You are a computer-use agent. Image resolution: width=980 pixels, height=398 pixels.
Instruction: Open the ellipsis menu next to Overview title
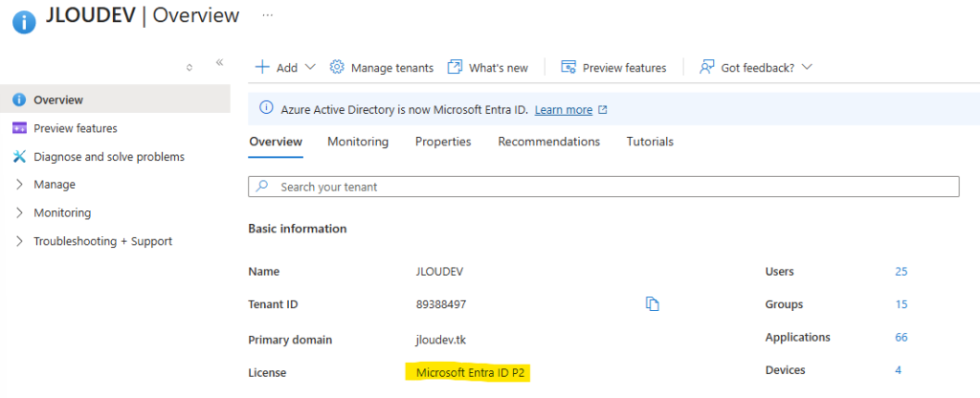coord(268,15)
